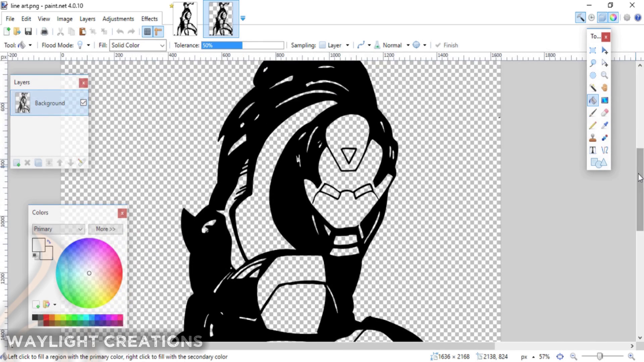Open the Adjustments menu
This screenshot has width=644, height=362.
click(x=118, y=19)
